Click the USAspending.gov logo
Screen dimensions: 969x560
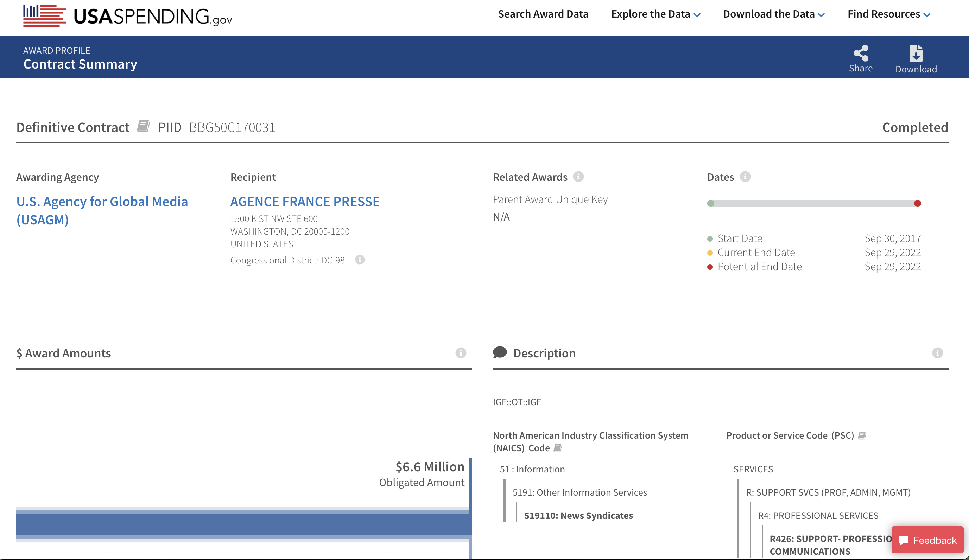click(127, 16)
